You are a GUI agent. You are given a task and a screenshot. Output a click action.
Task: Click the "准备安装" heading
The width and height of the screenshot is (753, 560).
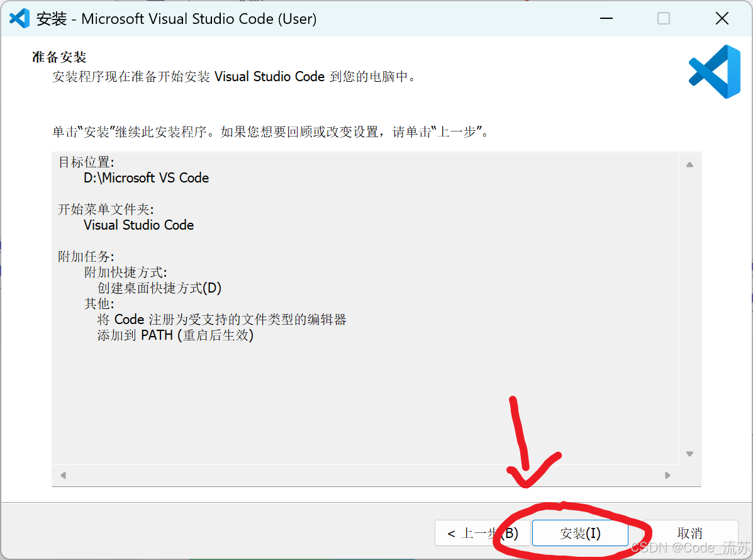pos(59,57)
